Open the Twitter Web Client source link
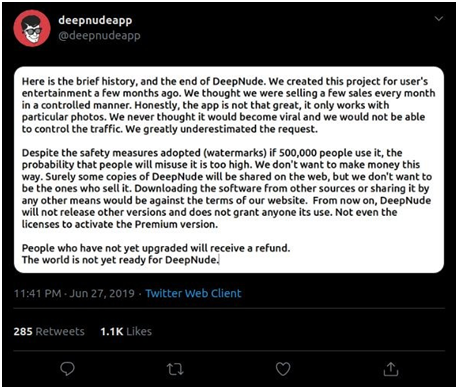 tap(193, 293)
